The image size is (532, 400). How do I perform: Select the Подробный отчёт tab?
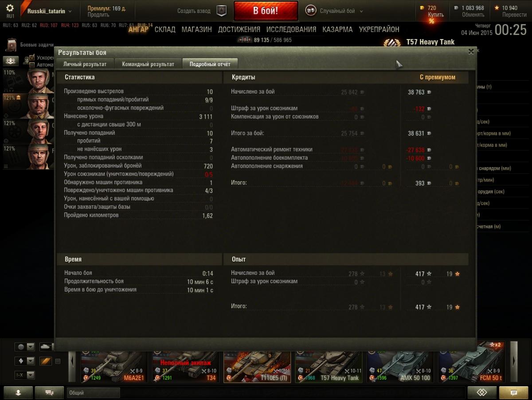(x=210, y=64)
